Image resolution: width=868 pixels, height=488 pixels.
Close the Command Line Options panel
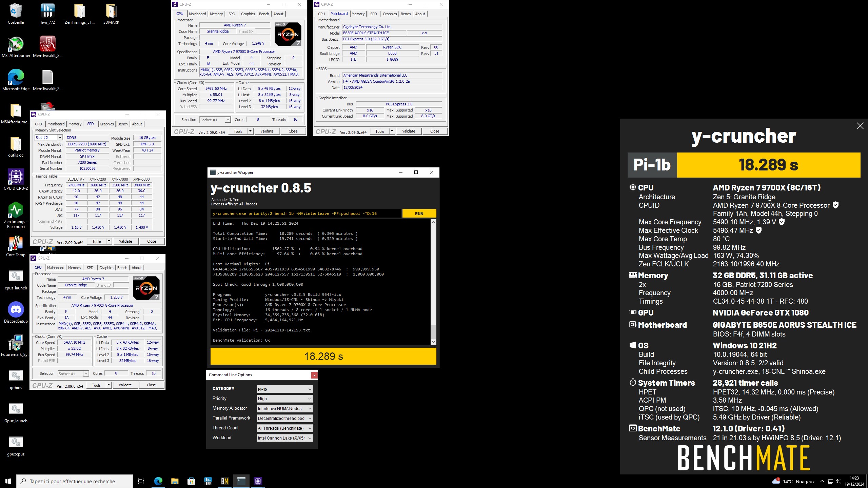(314, 375)
